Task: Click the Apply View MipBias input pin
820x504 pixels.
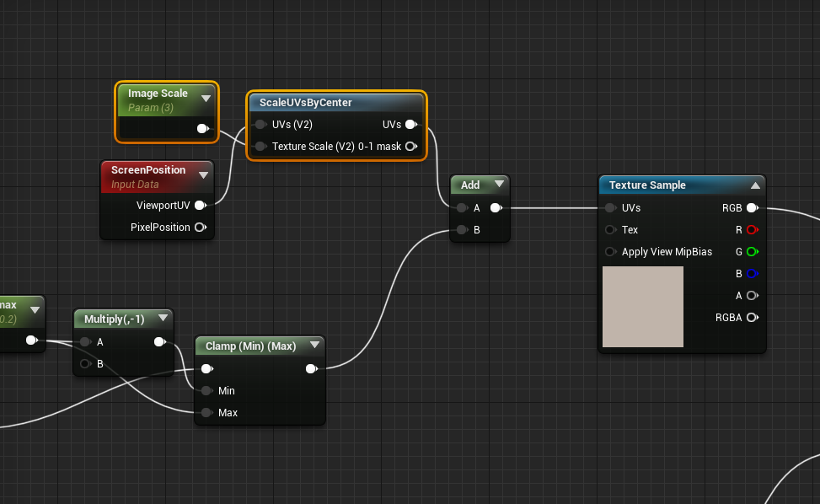Action: (x=610, y=251)
